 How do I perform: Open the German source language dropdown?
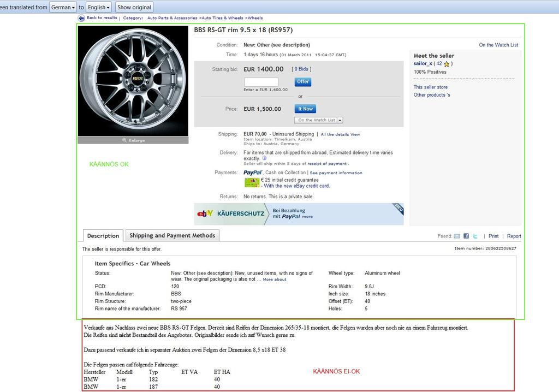[62, 7]
